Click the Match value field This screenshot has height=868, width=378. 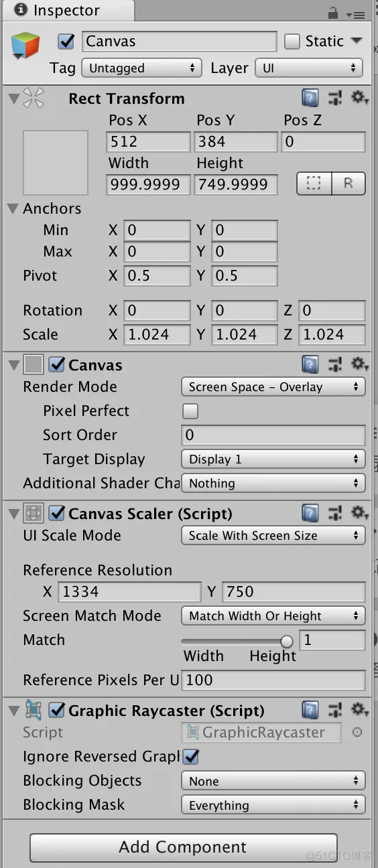pos(332,640)
